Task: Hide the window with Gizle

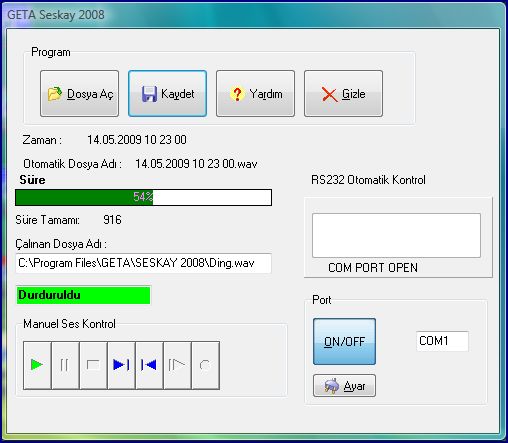Action: coord(343,94)
